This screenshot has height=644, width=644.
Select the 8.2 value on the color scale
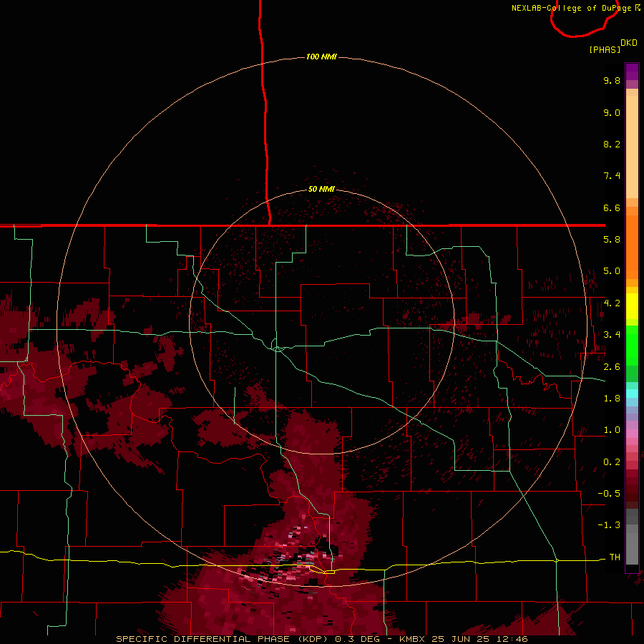(x=612, y=144)
